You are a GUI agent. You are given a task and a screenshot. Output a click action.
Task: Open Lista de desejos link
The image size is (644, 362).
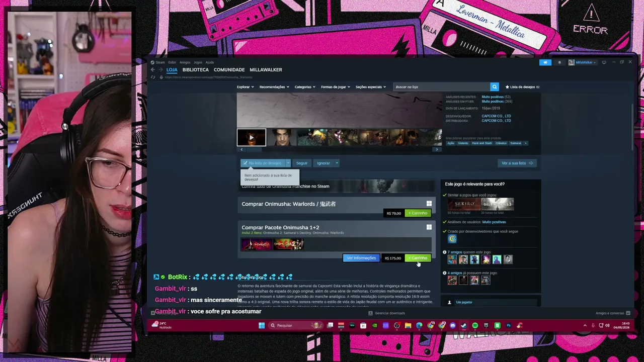(522, 87)
